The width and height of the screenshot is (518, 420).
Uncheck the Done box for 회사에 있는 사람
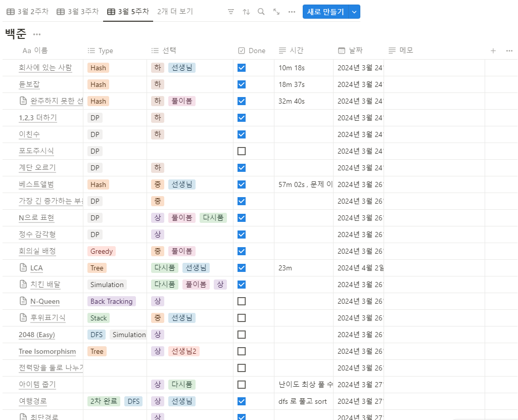tap(242, 68)
